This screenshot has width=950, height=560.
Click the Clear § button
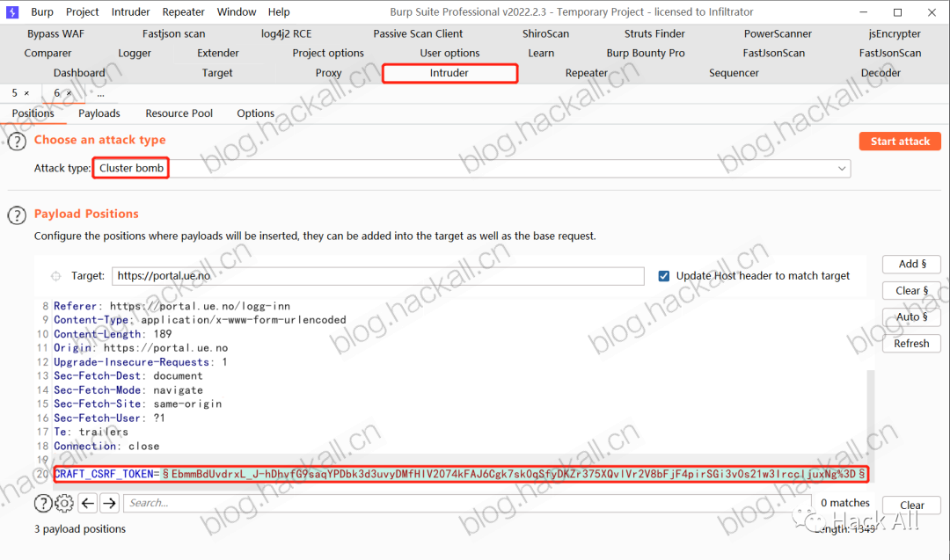pos(912,291)
